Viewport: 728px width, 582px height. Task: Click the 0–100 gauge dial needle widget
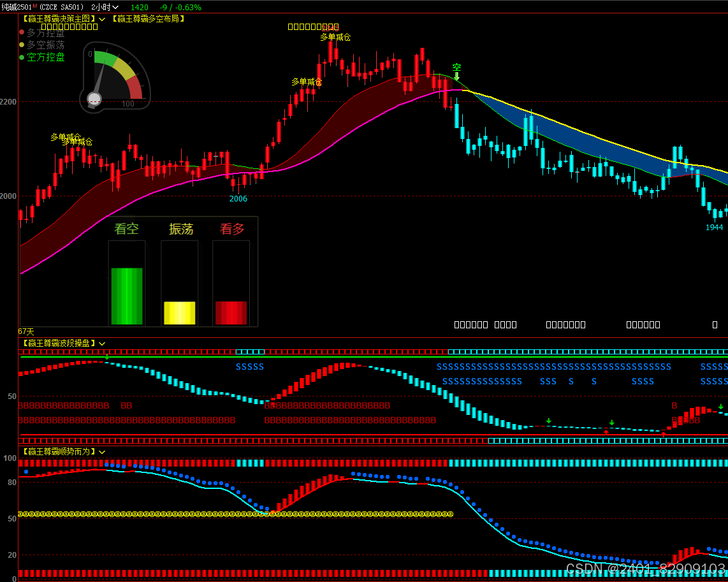pos(115,78)
